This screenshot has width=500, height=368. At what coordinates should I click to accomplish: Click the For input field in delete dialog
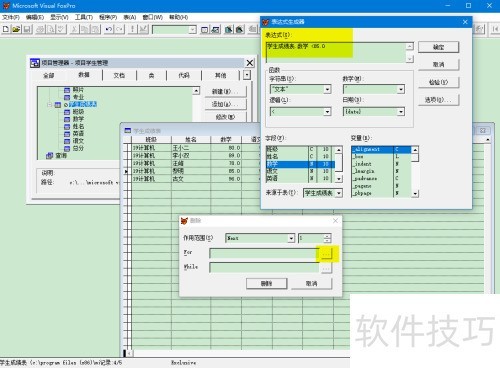tap(264, 254)
